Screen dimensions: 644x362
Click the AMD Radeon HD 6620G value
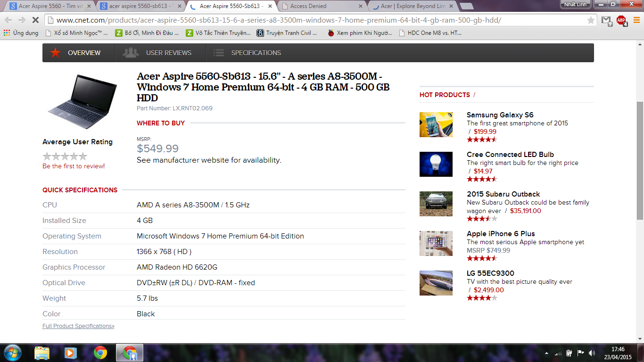pyautogui.click(x=177, y=267)
